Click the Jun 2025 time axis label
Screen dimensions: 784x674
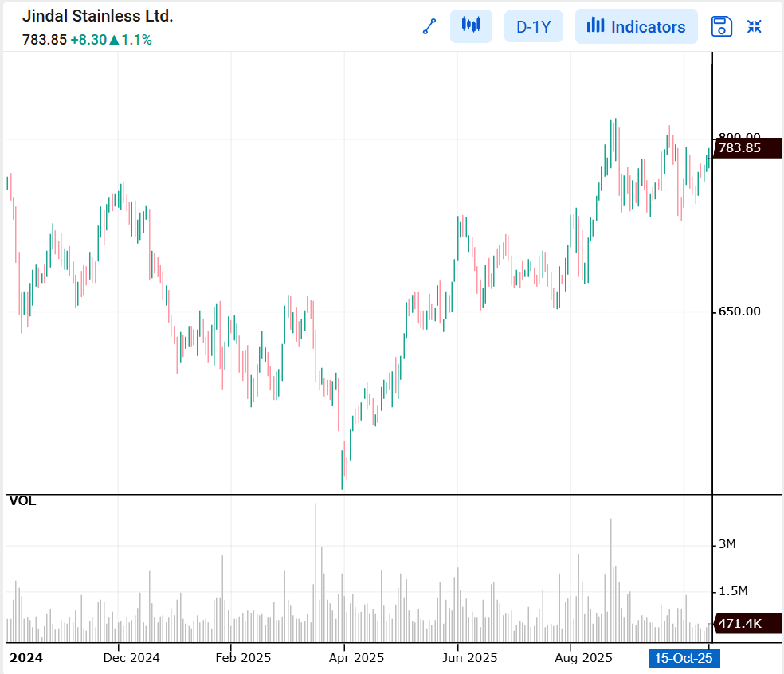pos(469,658)
